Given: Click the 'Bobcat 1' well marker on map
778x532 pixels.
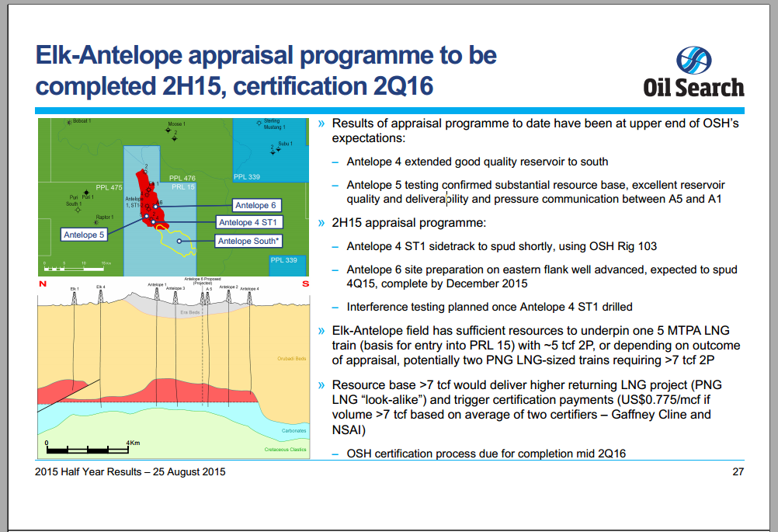Looking at the screenshot, I should click(x=69, y=122).
